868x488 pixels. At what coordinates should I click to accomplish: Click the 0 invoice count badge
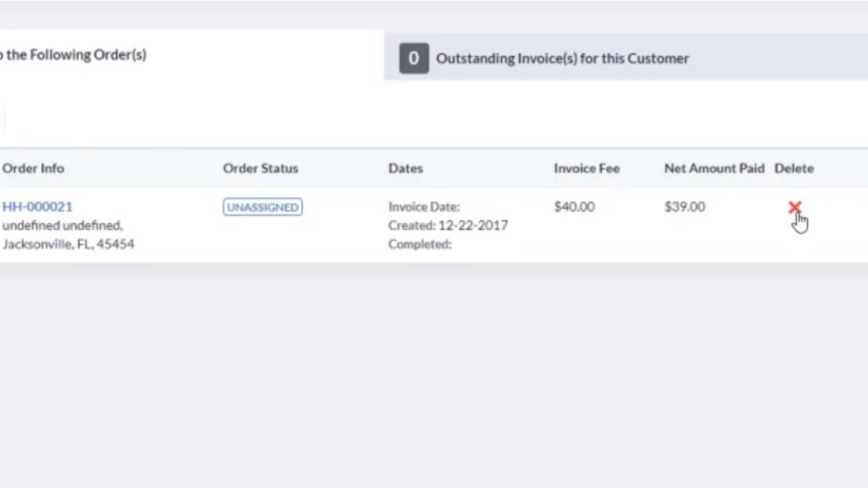414,58
